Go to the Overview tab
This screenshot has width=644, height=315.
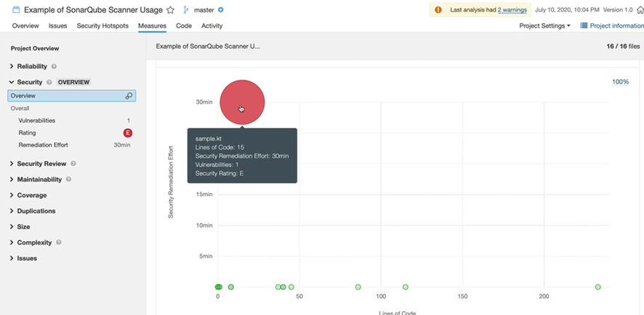25,25
